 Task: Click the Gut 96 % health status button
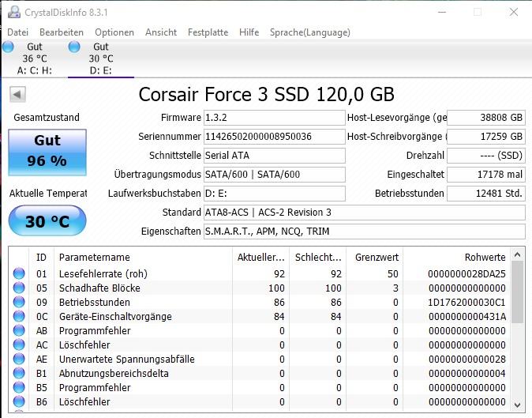click(x=47, y=153)
